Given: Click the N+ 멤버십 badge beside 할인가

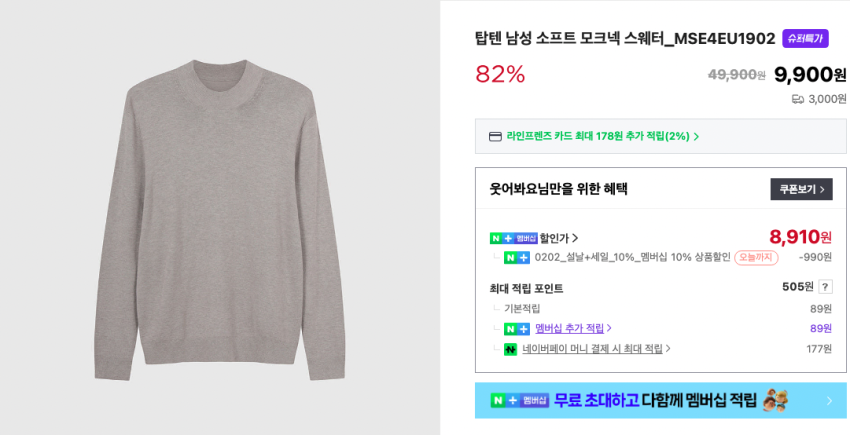Looking at the screenshot, I should click(513, 238).
